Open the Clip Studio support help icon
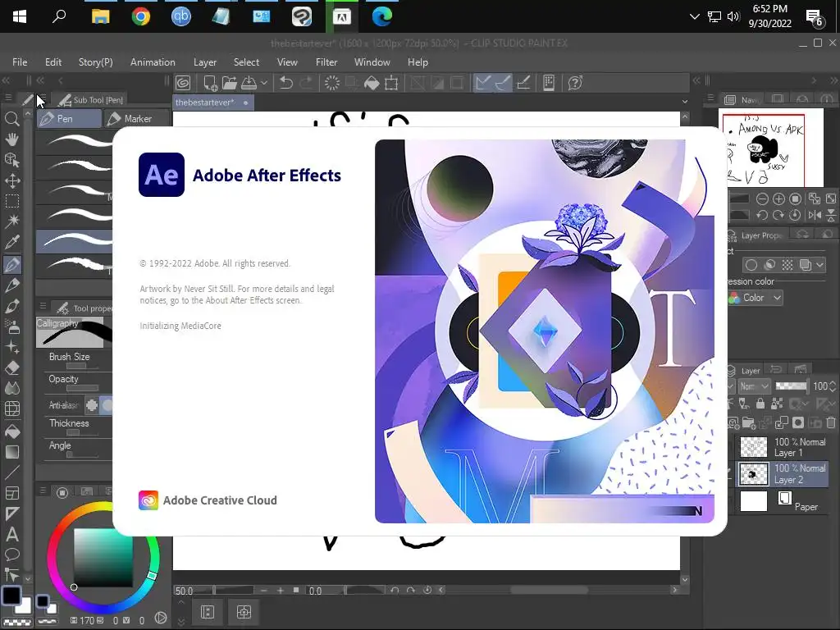 tap(575, 83)
